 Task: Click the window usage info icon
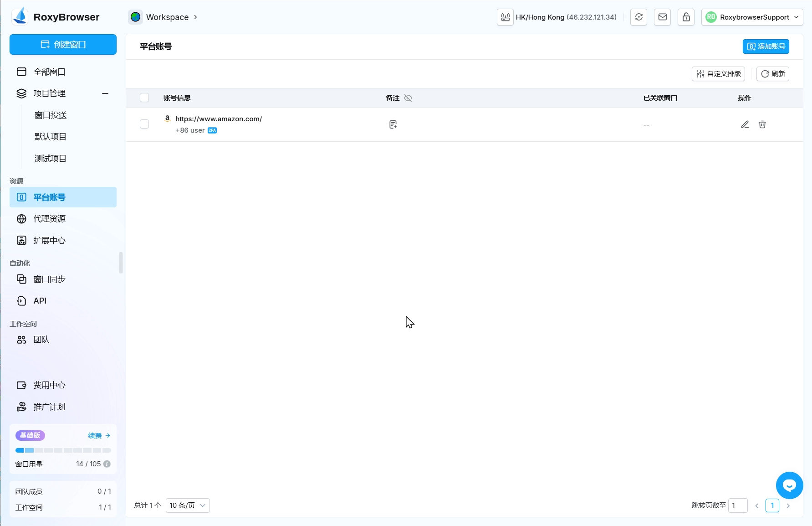click(x=107, y=464)
